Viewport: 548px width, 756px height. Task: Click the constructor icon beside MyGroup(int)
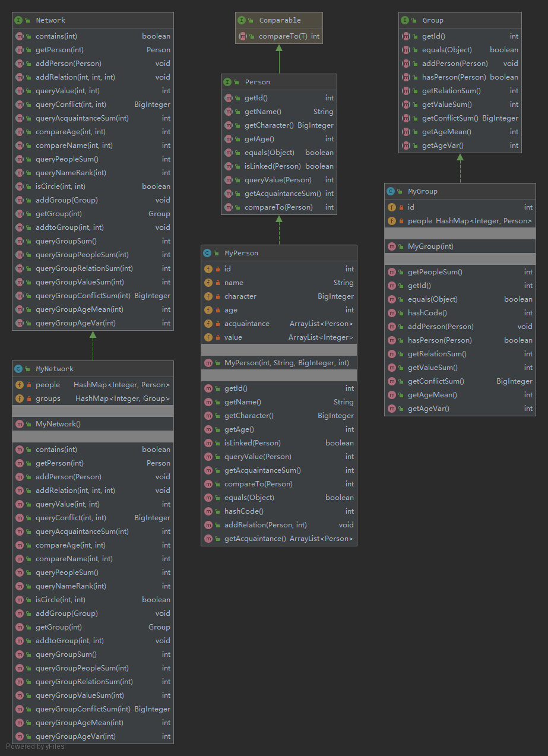click(x=391, y=246)
